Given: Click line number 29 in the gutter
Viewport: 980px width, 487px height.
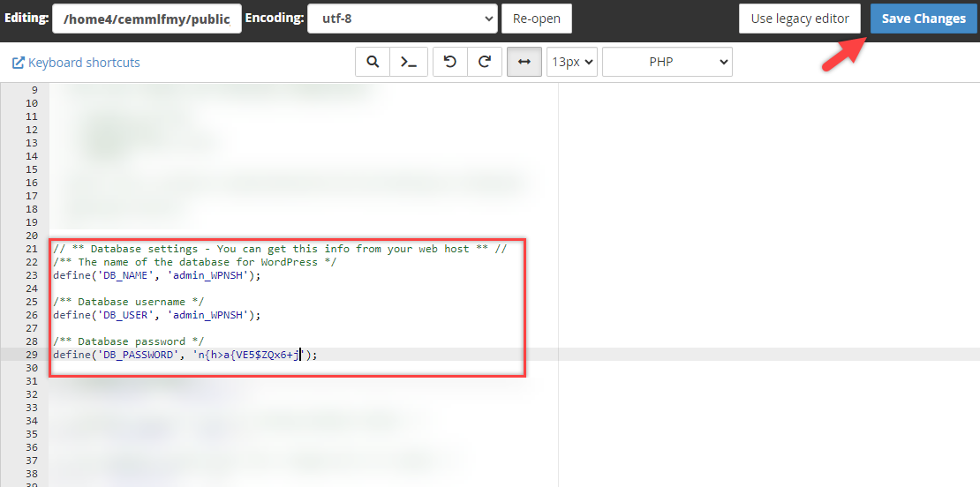Looking at the screenshot, I should 32,355.
